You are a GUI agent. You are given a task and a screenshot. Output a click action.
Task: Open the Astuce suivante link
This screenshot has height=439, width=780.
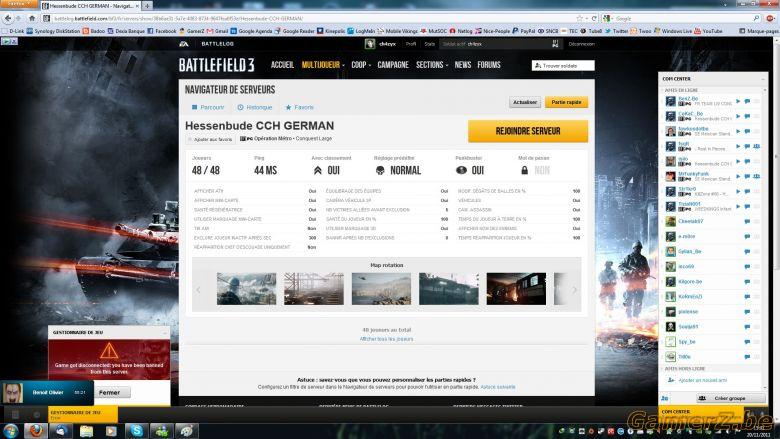pos(498,387)
